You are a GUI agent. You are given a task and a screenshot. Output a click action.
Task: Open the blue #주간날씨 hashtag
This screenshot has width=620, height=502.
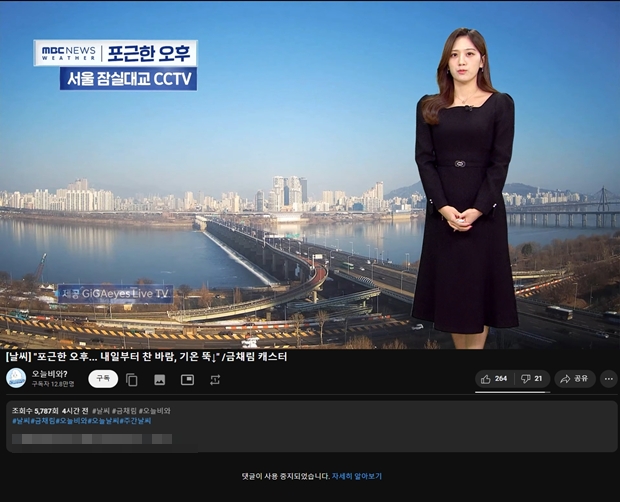[x=135, y=421]
